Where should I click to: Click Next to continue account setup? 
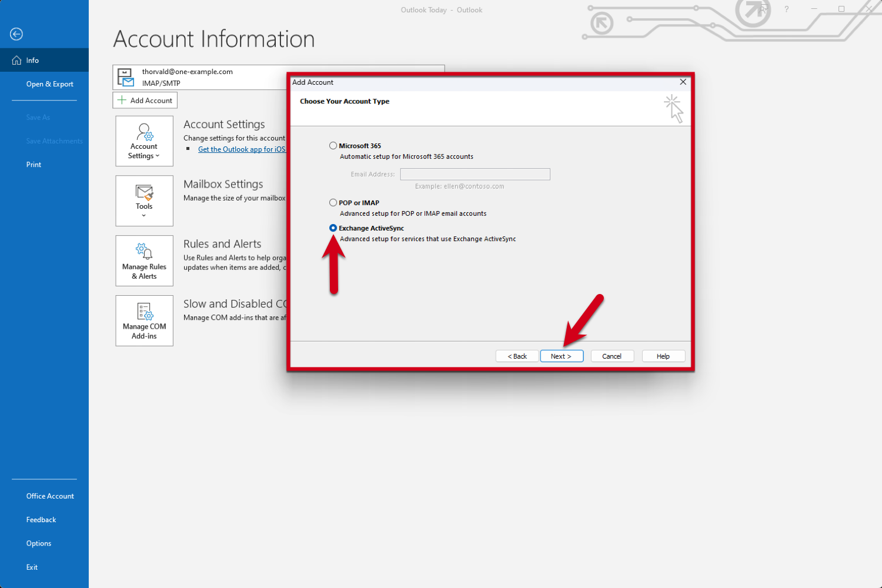561,356
